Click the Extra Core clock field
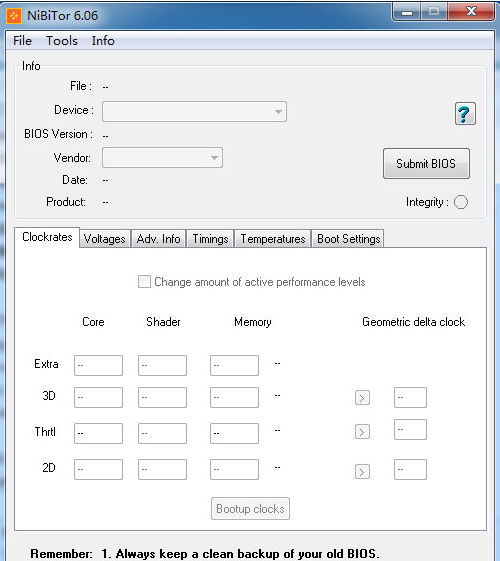Image resolution: width=500 pixels, height=561 pixels. coord(98,365)
